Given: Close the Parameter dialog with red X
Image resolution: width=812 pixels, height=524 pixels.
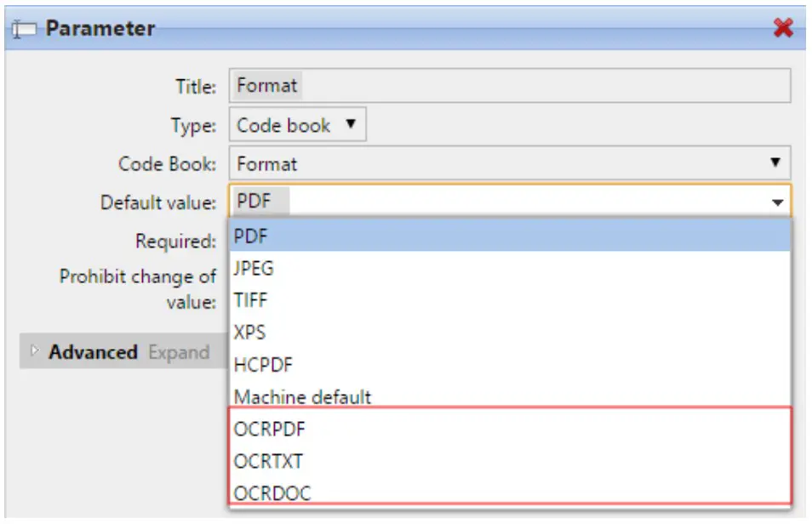Looking at the screenshot, I should coord(783,29).
